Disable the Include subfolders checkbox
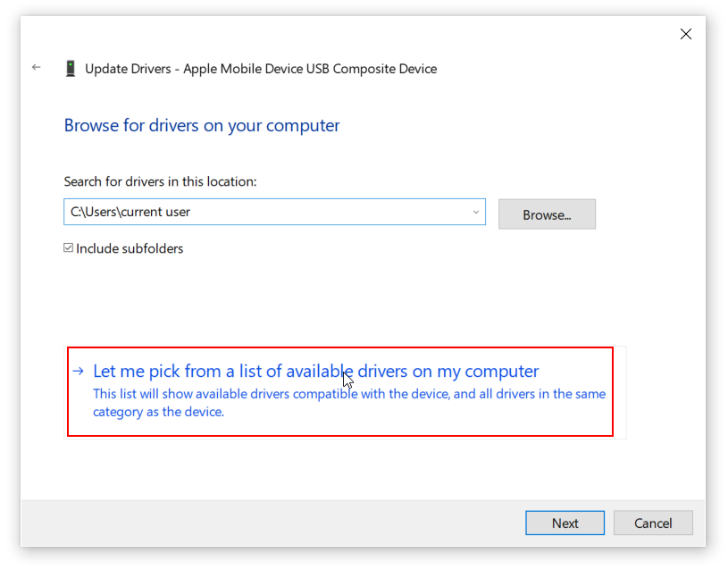 (x=69, y=247)
